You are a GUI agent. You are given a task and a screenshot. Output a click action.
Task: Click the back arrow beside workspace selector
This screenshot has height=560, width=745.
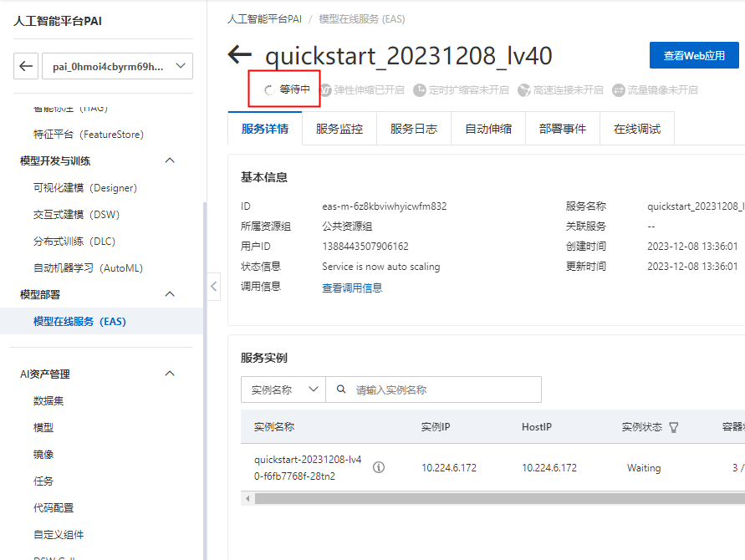26,66
